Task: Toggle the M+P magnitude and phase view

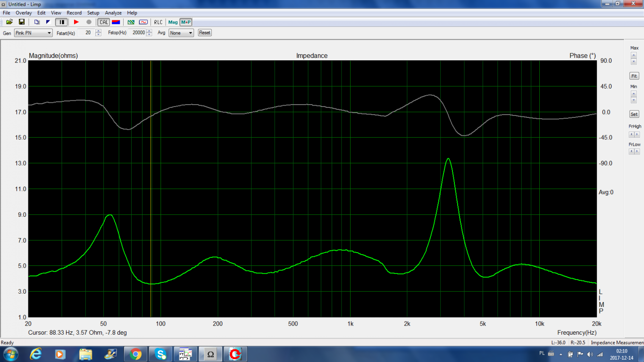Action: click(186, 22)
